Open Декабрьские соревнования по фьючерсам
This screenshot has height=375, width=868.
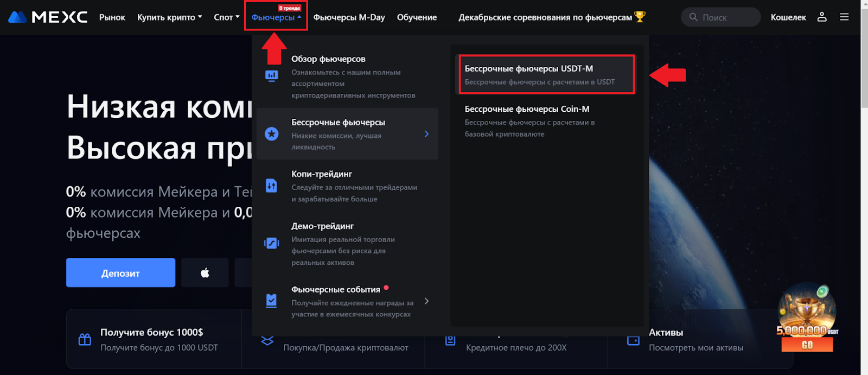point(552,17)
